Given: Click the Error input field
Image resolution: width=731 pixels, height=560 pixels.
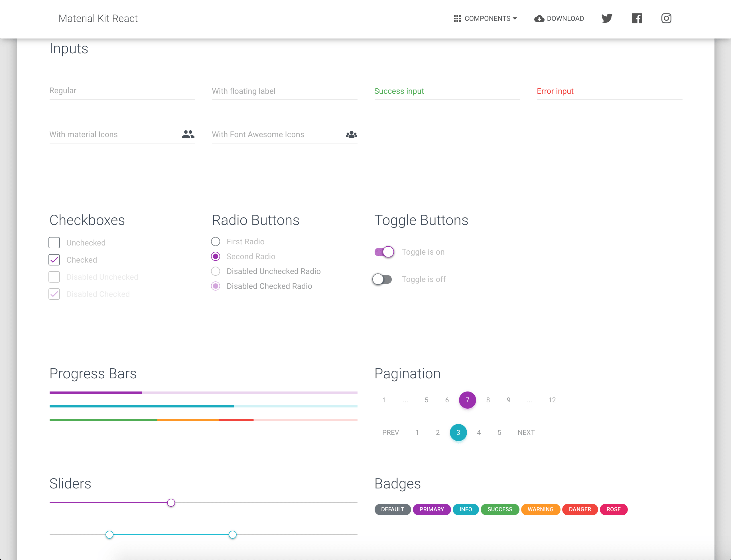Looking at the screenshot, I should click(609, 91).
